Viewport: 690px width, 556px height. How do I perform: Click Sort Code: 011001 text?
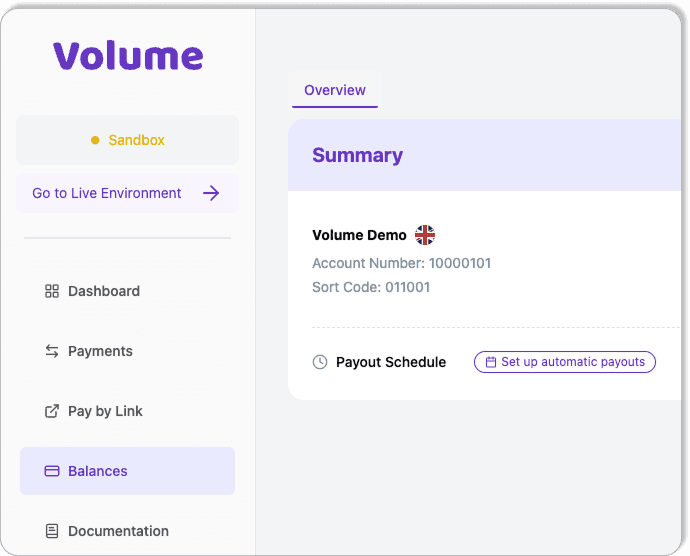click(x=371, y=287)
